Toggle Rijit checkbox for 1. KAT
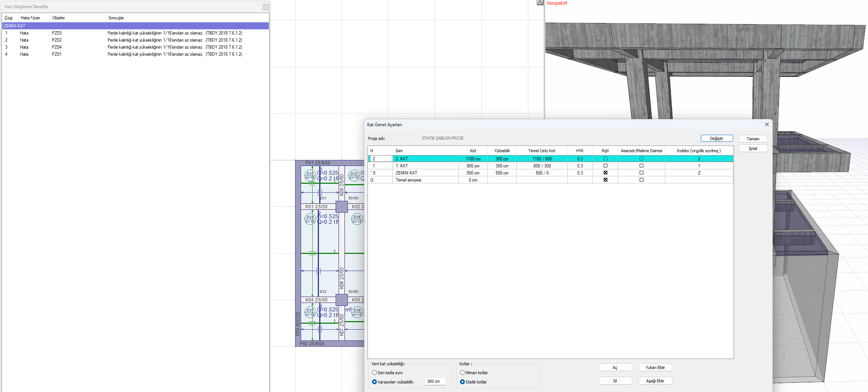868x392 pixels. [605, 166]
